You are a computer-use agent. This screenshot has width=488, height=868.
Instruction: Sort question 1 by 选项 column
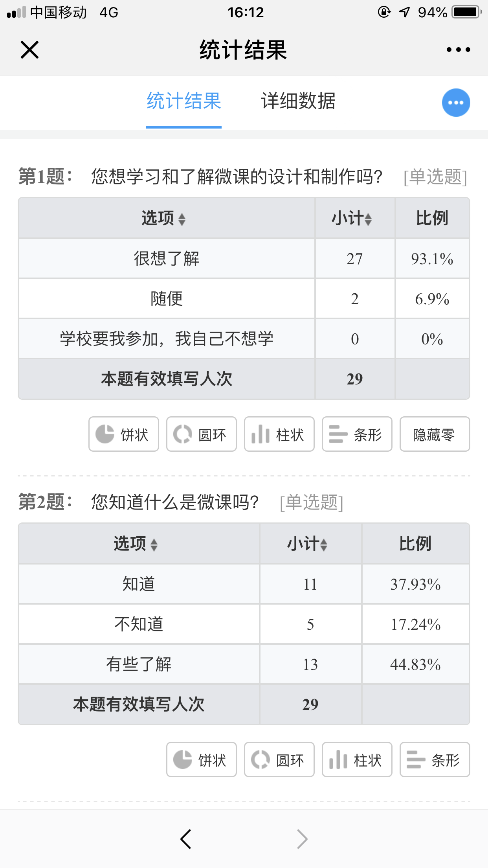click(x=163, y=218)
